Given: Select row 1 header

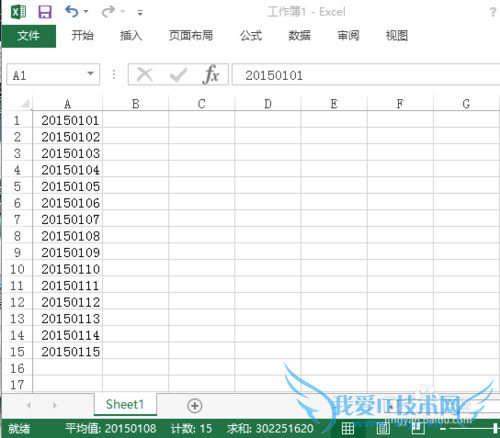Looking at the screenshot, I should click(17, 120).
